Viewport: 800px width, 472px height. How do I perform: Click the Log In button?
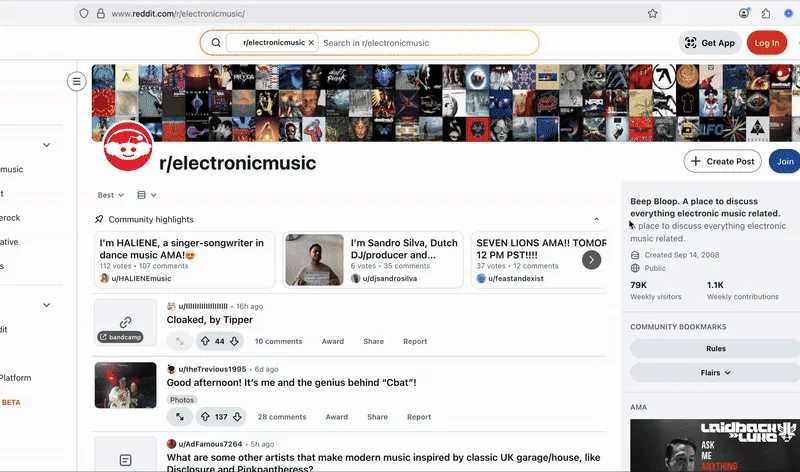click(x=767, y=43)
